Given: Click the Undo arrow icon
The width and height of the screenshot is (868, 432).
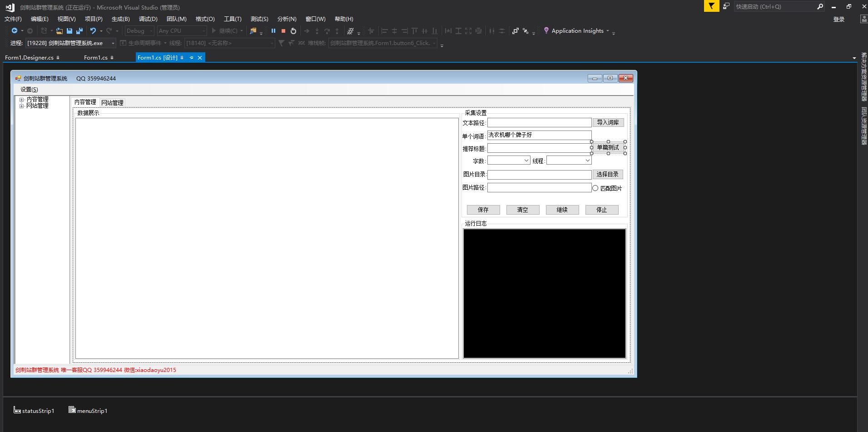Looking at the screenshot, I should (93, 31).
